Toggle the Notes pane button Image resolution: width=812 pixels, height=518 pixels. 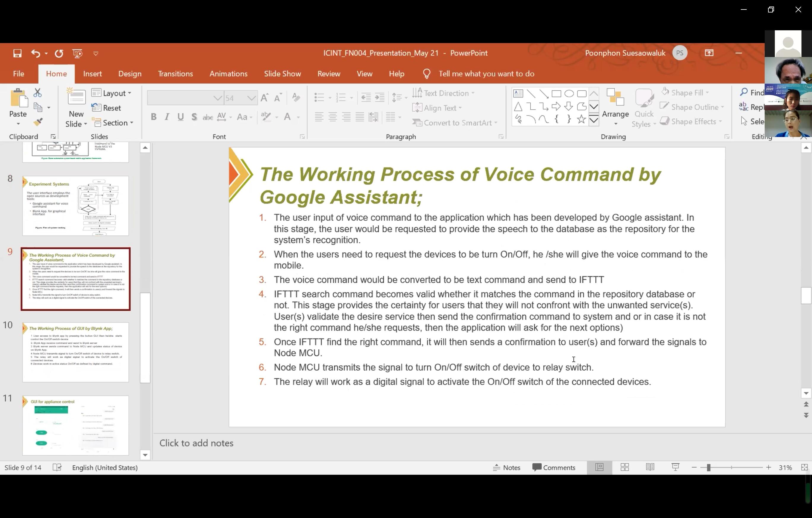(507, 468)
